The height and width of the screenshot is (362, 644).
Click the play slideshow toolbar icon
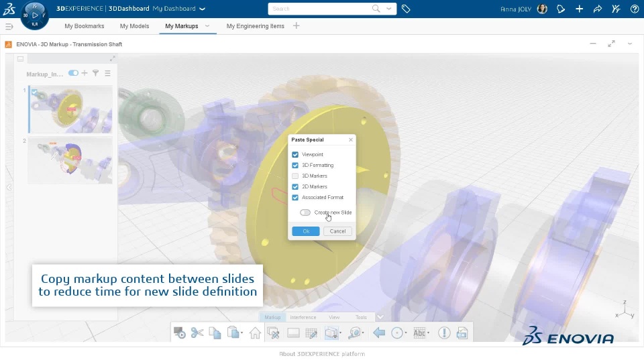click(180, 333)
